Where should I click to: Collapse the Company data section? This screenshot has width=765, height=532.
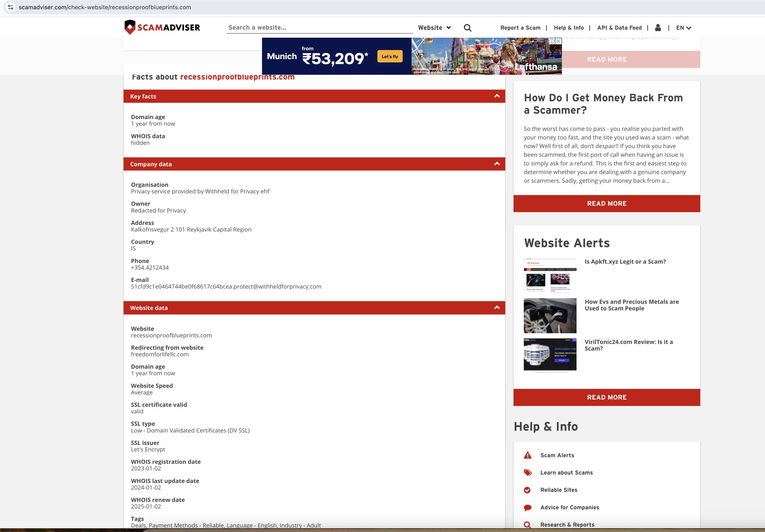click(x=497, y=164)
